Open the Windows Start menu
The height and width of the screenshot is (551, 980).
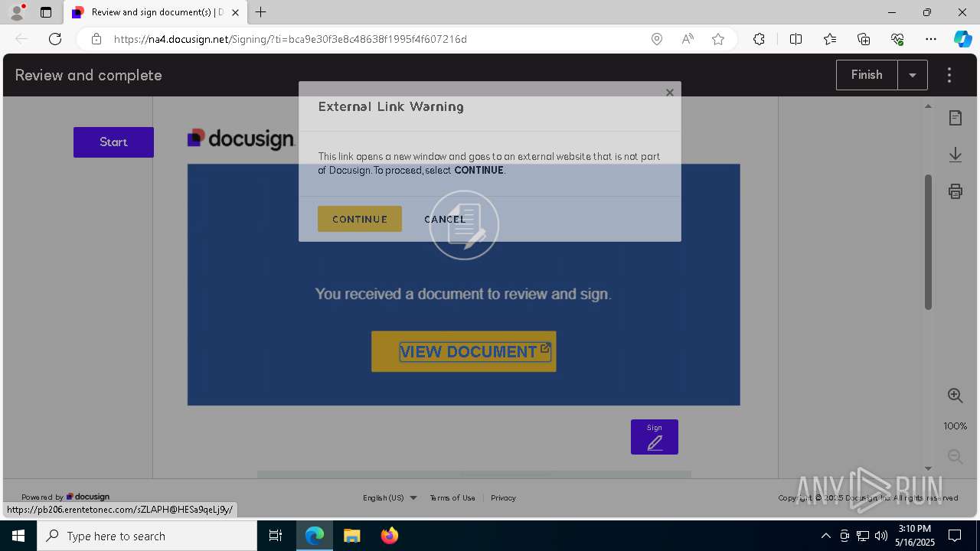click(x=18, y=536)
